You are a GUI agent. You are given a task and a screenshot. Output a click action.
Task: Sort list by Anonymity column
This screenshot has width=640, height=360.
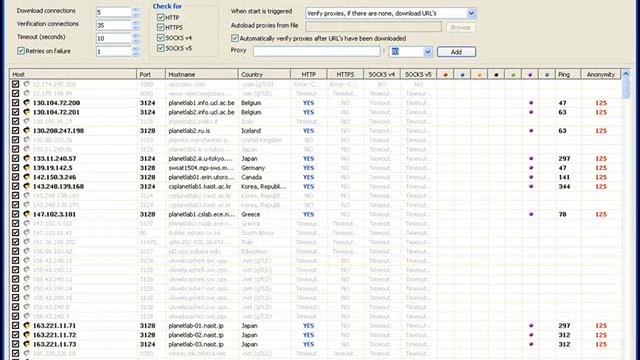(600, 74)
